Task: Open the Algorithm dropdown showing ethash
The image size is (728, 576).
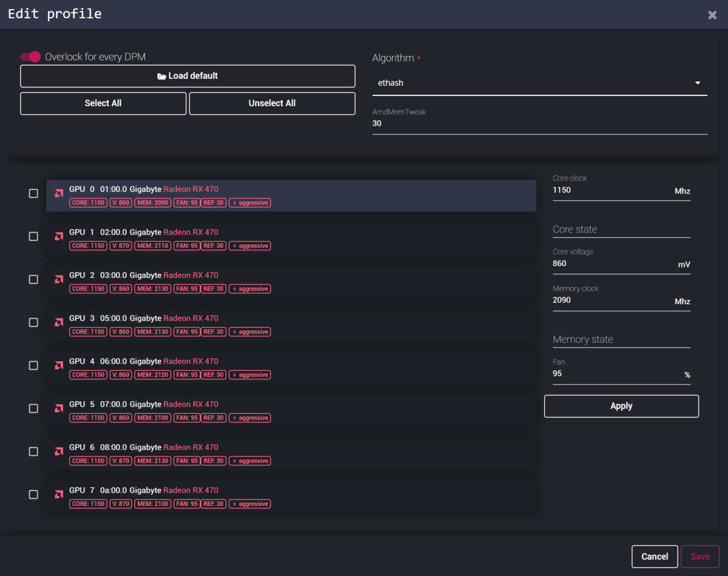Action: click(x=540, y=83)
